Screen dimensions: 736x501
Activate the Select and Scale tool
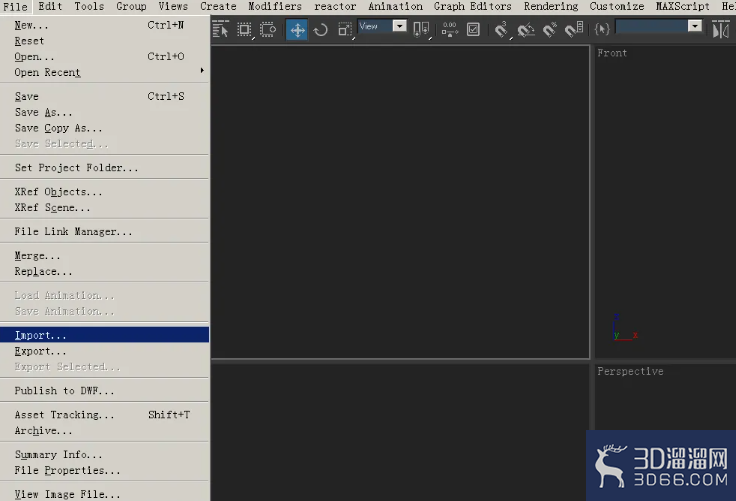pyautogui.click(x=345, y=30)
